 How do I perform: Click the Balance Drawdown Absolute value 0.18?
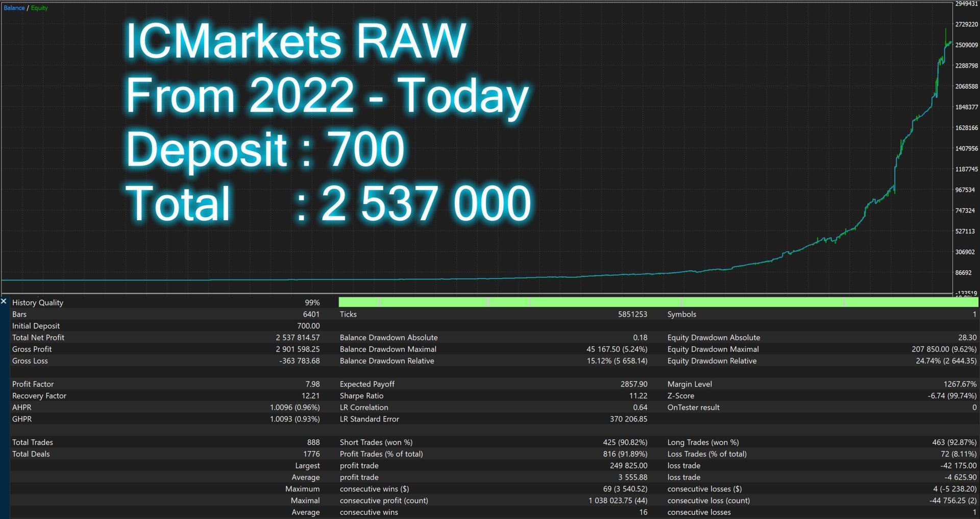(x=641, y=338)
